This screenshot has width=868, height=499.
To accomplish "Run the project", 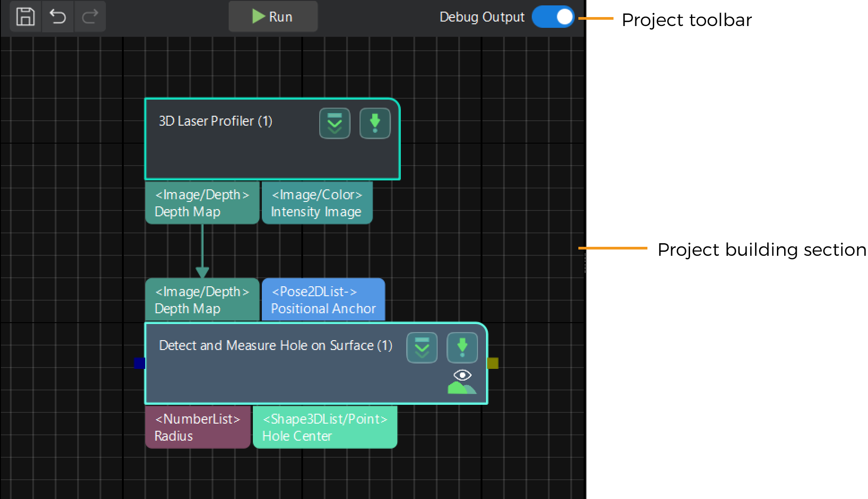I will point(273,17).
